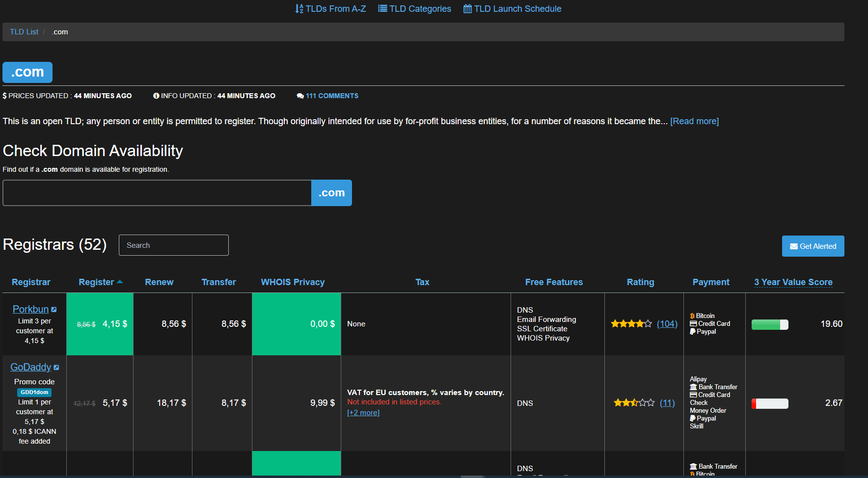Click GoDaddy renew price 18,17 $
The height and width of the screenshot is (478, 868).
pos(171,403)
